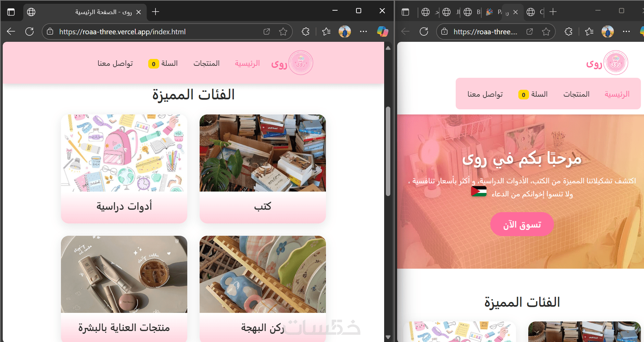Close the روى - الصفحة الرئيسية tab in left window
The height and width of the screenshot is (342, 644).
(139, 12)
